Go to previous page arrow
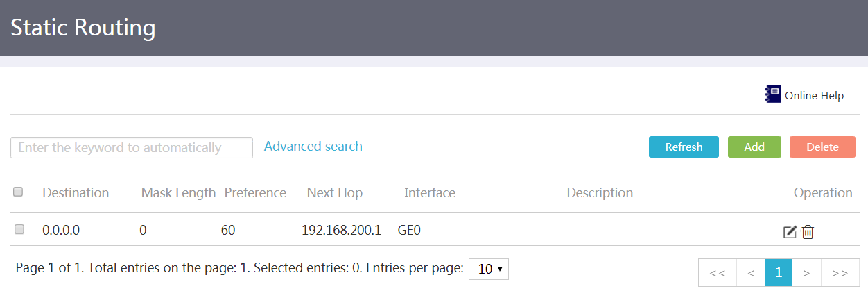The image size is (868, 300). (751, 273)
